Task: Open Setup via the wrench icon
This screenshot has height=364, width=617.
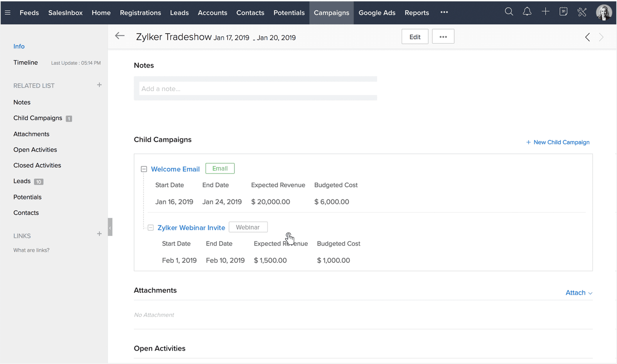Action: 582,12
